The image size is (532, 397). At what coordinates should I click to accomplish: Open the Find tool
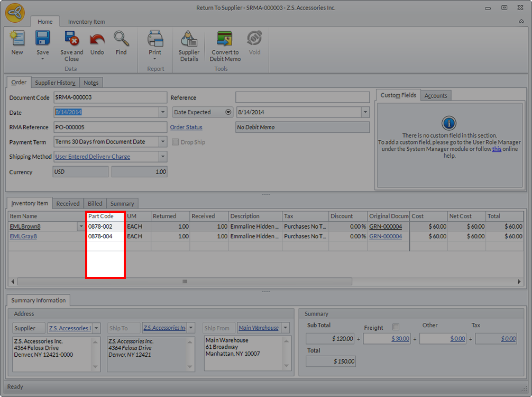[121, 40]
